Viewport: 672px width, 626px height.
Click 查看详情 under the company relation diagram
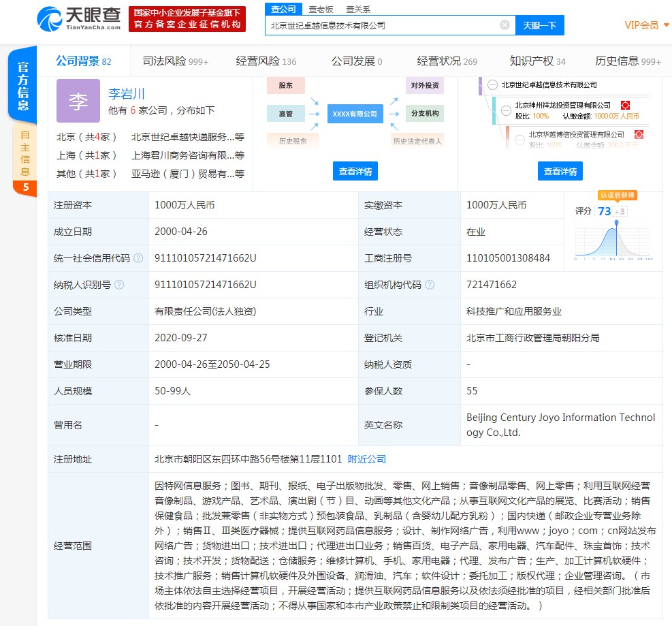355,171
